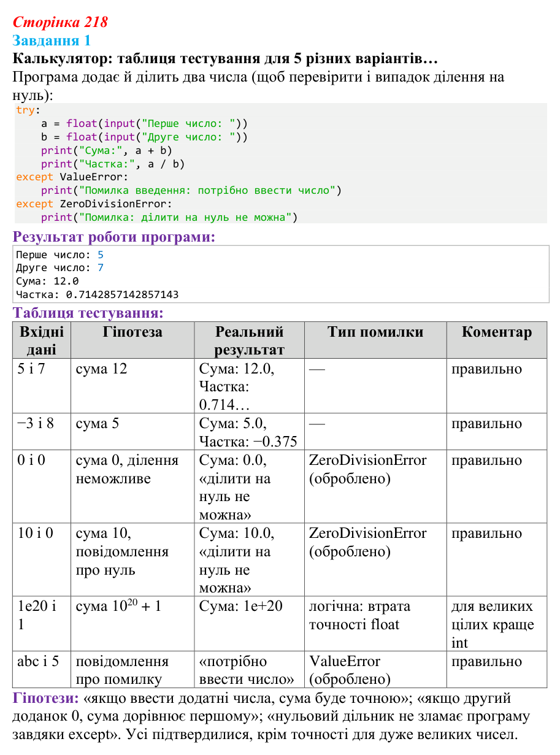This screenshot has height=755, width=560.
Task: Select the table cell "−3 і 8"
Action: click(42, 431)
